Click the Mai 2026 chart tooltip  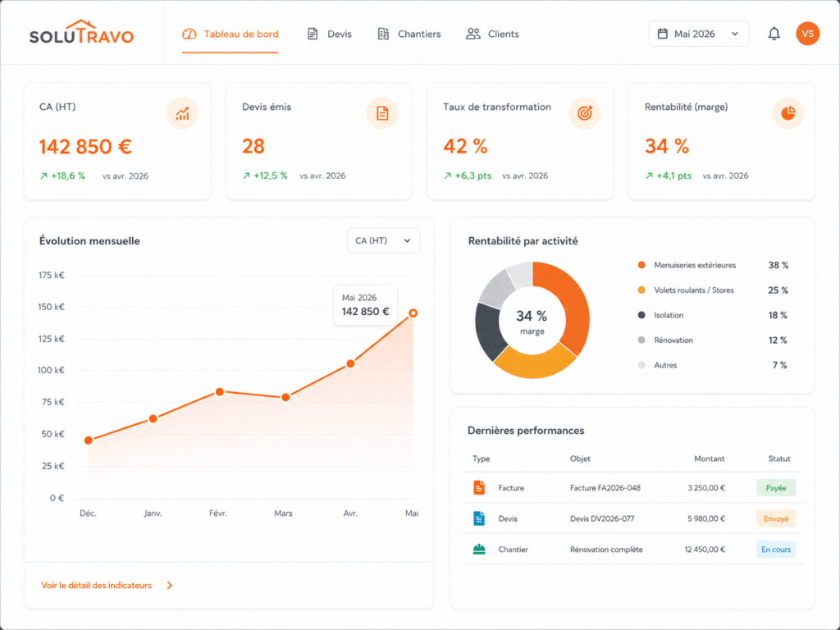pos(365,305)
